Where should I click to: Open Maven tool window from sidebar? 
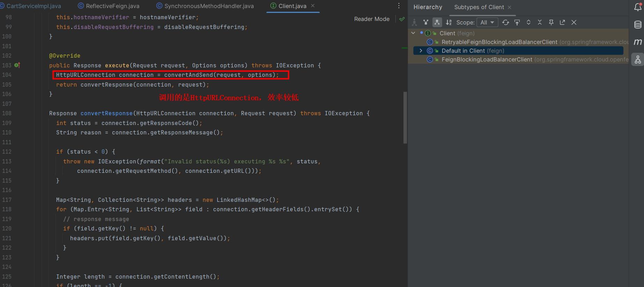click(x=638, y=42)
